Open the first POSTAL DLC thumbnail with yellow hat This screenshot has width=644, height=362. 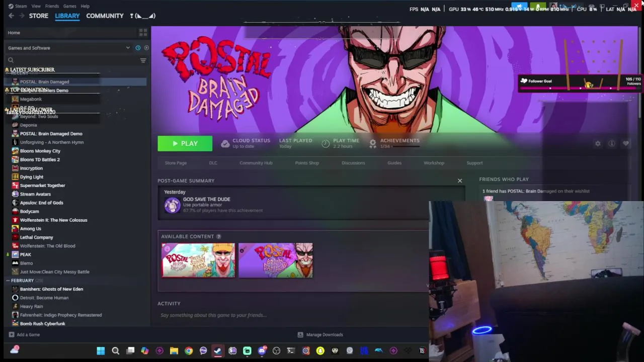[198, 260]
